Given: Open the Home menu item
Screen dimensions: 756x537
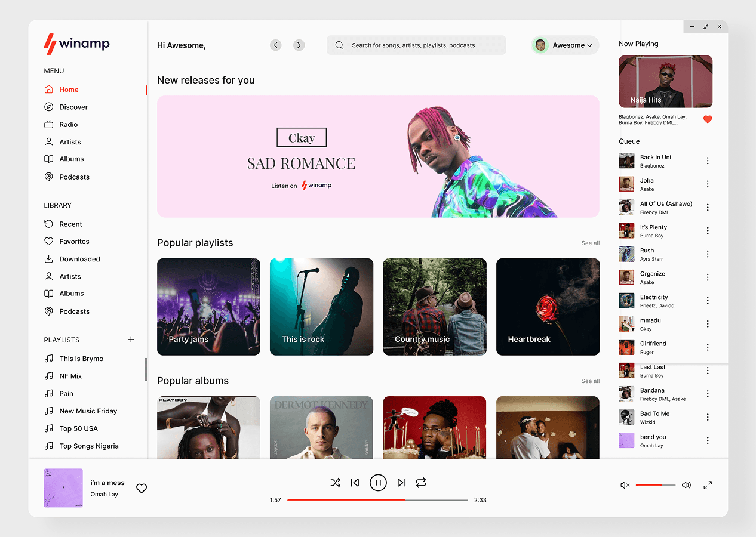Looking at the screenshot, I should pos(62,89).
